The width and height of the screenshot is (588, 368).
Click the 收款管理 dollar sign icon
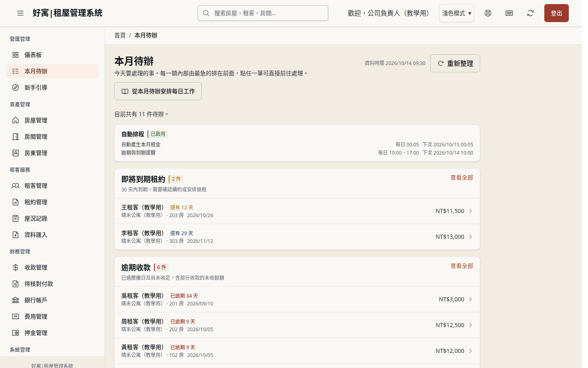16,267
